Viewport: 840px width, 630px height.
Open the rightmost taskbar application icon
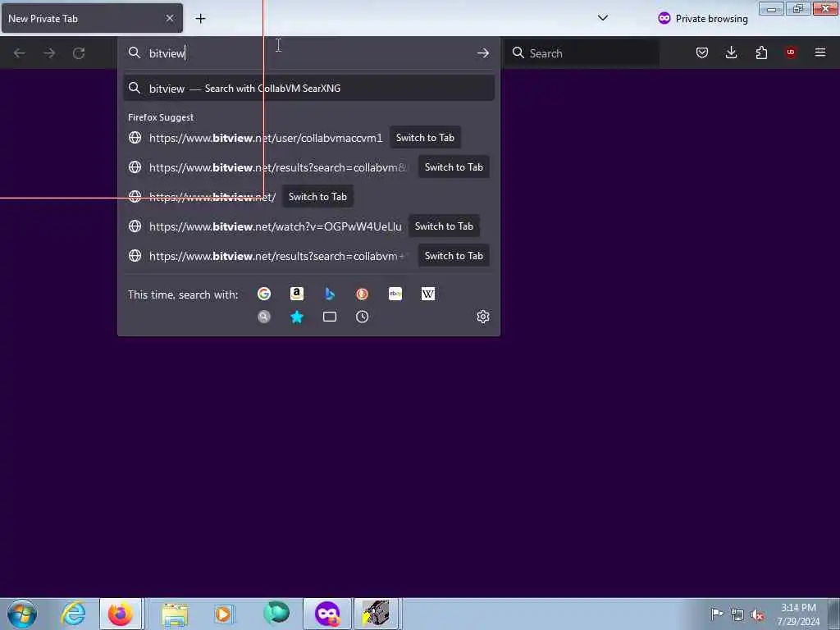point(376,614)
